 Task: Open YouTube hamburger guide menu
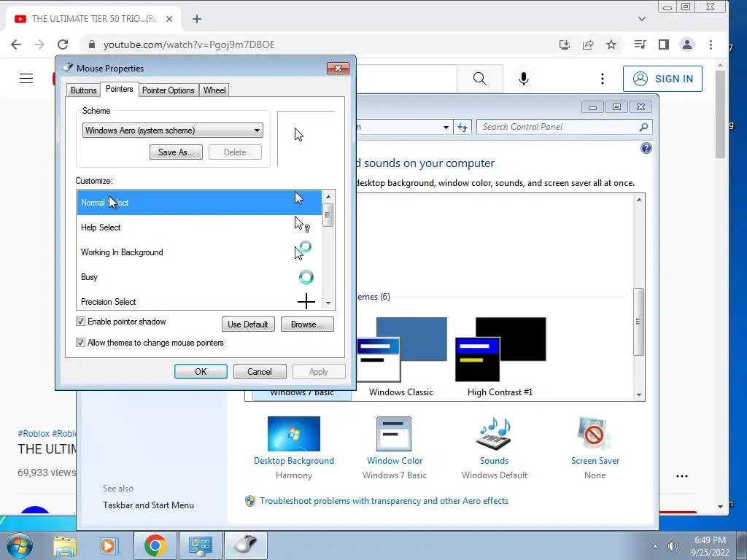(26, 79)
